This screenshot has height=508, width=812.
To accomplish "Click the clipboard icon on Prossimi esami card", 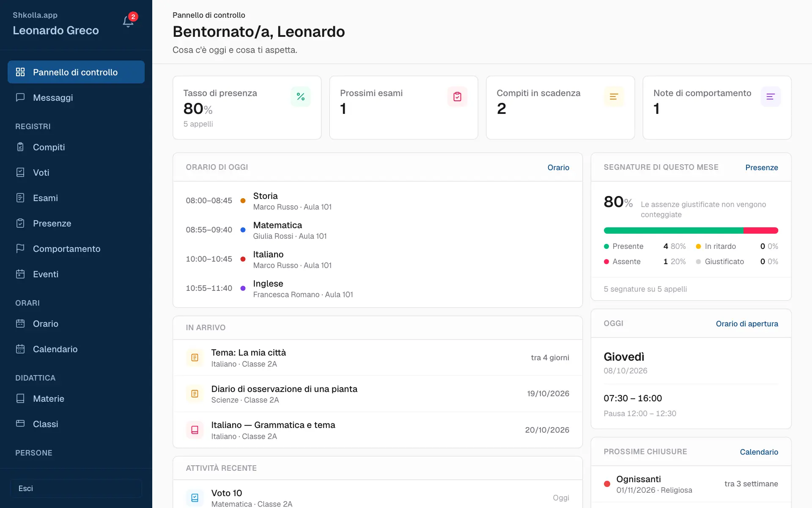I will tap(457, 97).
